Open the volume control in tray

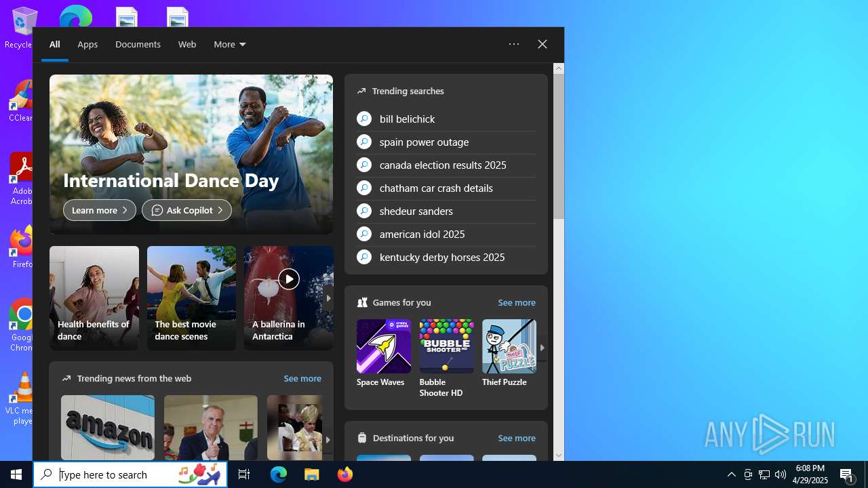click(781, 474)
